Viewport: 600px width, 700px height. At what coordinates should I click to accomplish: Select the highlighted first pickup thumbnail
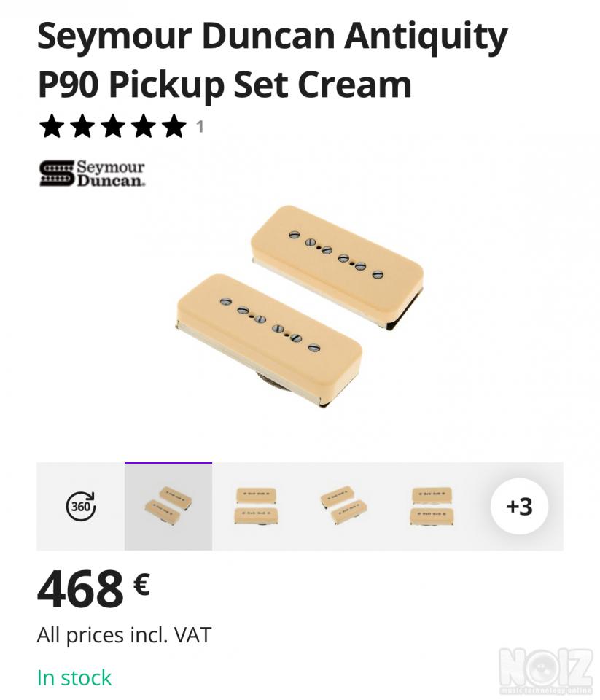[x=168, y=506]
